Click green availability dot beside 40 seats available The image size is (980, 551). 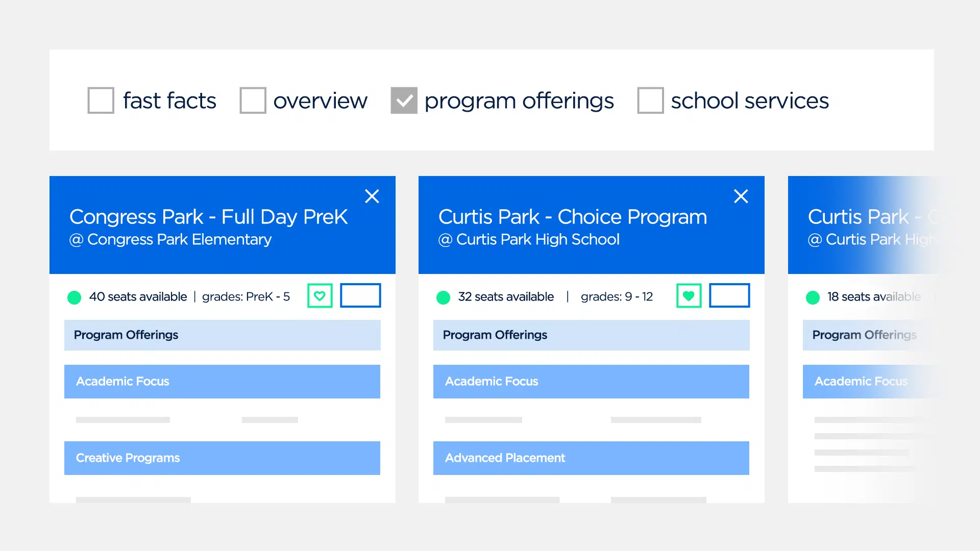click(74, 297)
